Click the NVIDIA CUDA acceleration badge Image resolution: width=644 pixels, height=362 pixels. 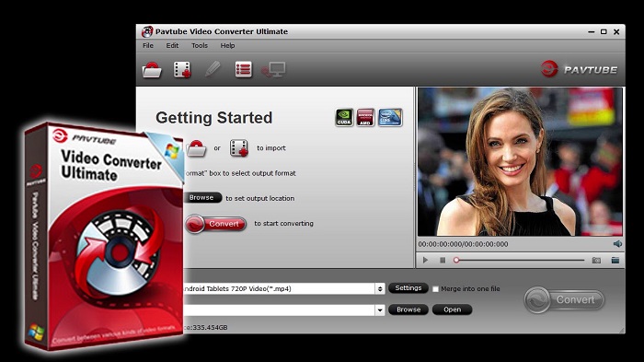tap(344, 117)
